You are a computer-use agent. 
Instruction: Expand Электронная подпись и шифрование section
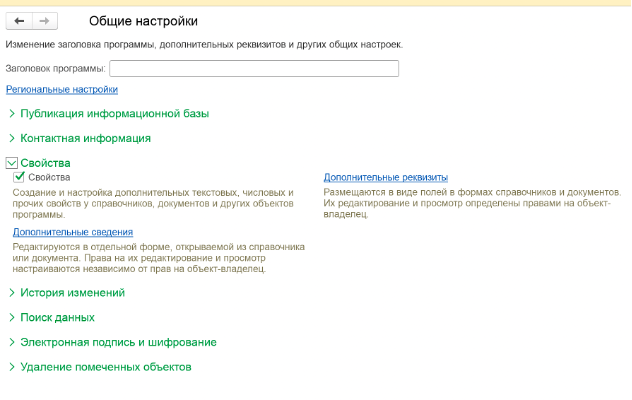(118, 342)
